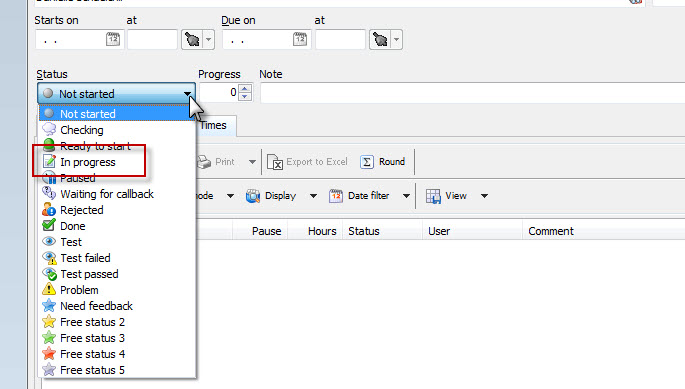Sort by the User column header

click(472, 231)
